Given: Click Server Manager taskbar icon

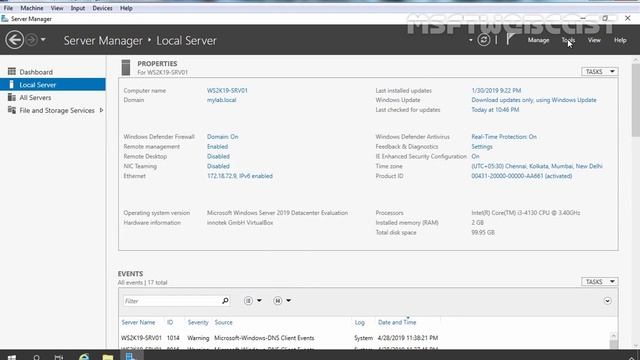Looking at the screenshot, I should [131, 356].
